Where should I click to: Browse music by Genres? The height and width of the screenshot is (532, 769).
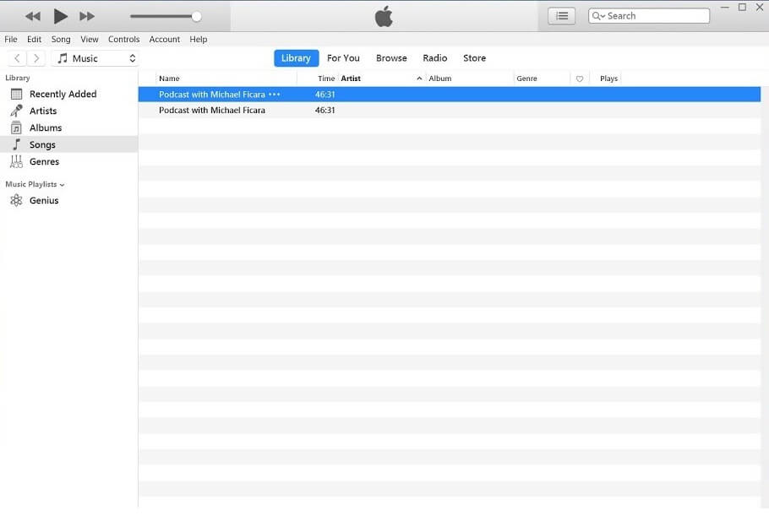(45, 161)
